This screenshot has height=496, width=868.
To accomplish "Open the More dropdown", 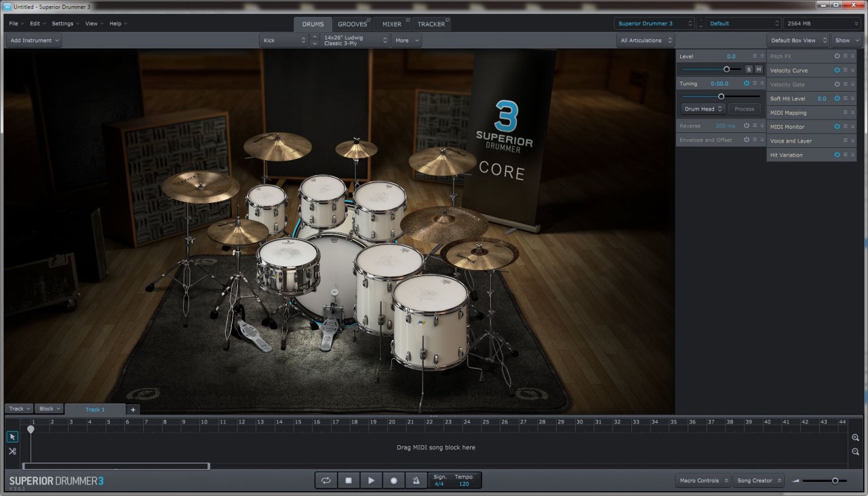I will [x=407, y=40].
